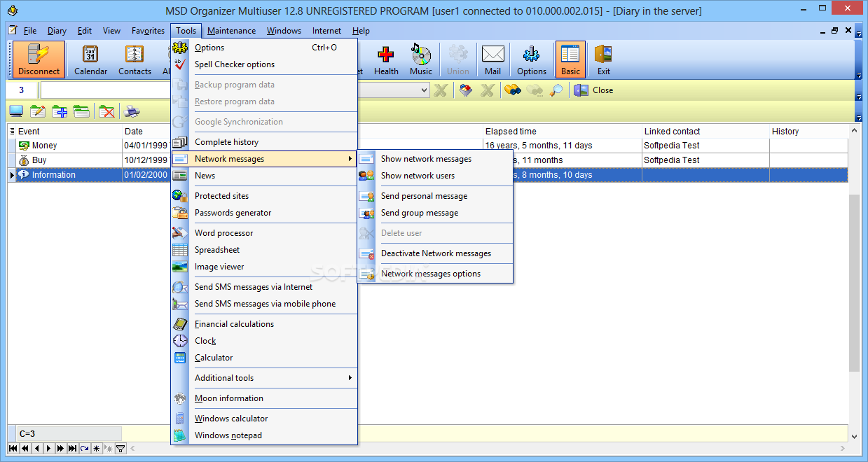Select Spell Checker options menu entry
Screen dimensions: 868x462
click(x=264, y=64)
